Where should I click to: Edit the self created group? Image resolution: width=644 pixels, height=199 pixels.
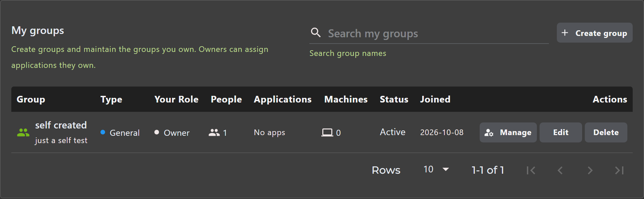pos(561,132)
